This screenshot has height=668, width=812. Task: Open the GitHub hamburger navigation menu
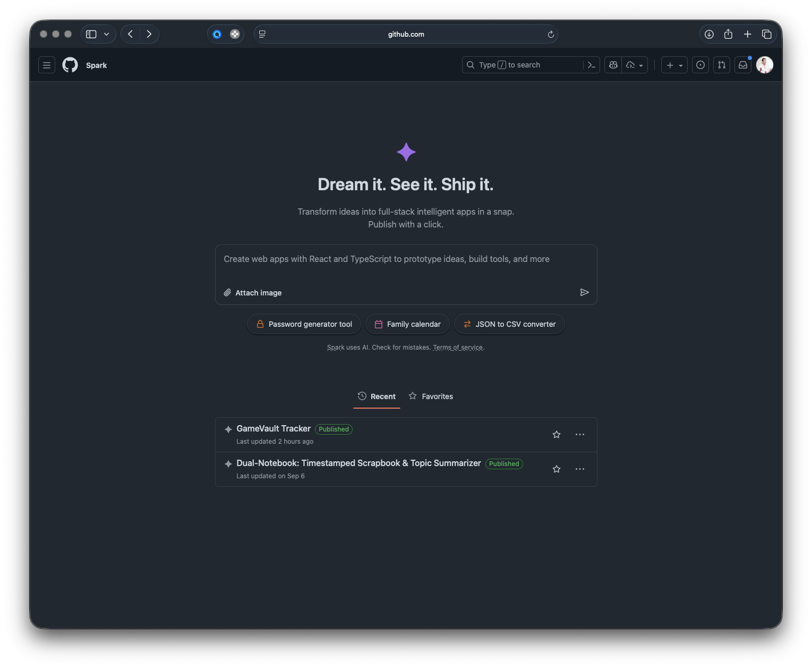coord(47,65)
